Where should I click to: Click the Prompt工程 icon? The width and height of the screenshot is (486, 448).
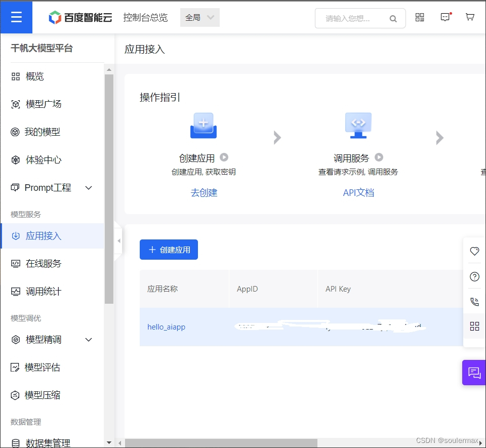(x=15, y=188)
